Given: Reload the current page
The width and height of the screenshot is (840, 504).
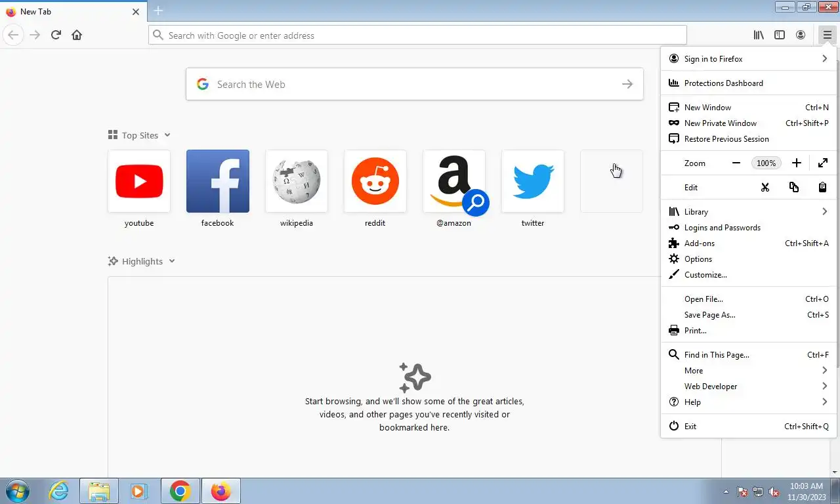Looking at the screenshot, I should [56, 35].
